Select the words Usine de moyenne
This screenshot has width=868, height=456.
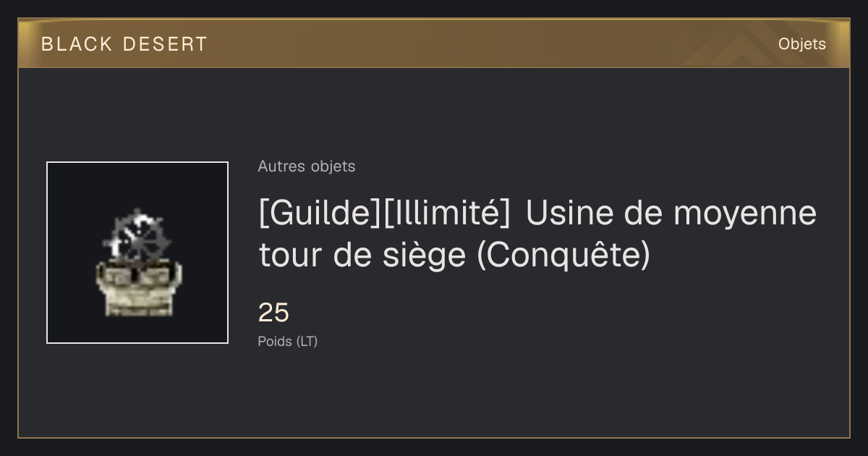(671, 214)
